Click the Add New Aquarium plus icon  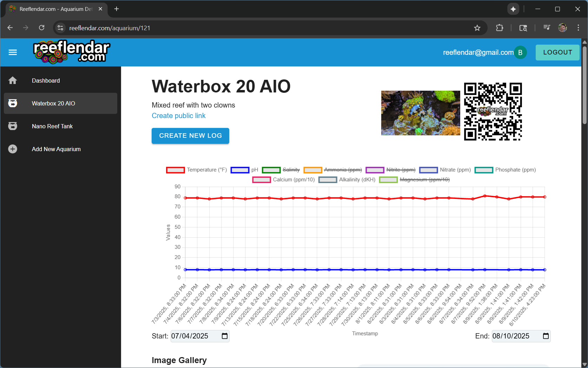tap(13, 149)
